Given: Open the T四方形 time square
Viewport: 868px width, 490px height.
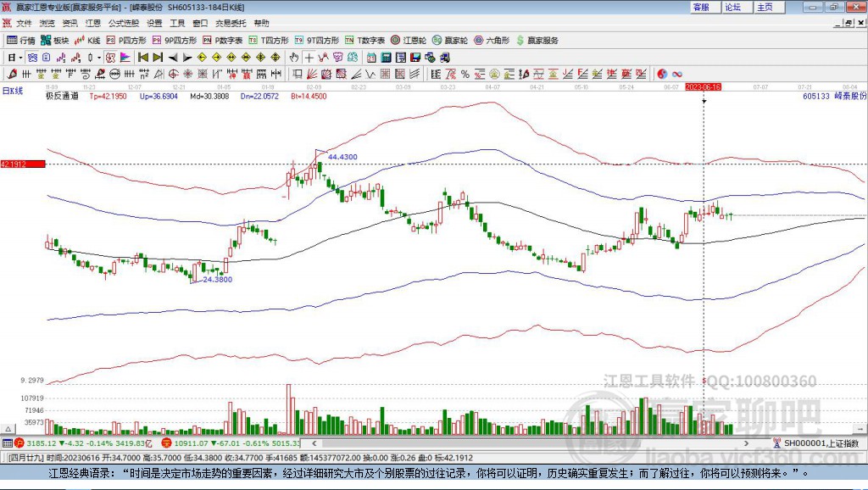Looking at the screenshot, I should coord(269,41).
